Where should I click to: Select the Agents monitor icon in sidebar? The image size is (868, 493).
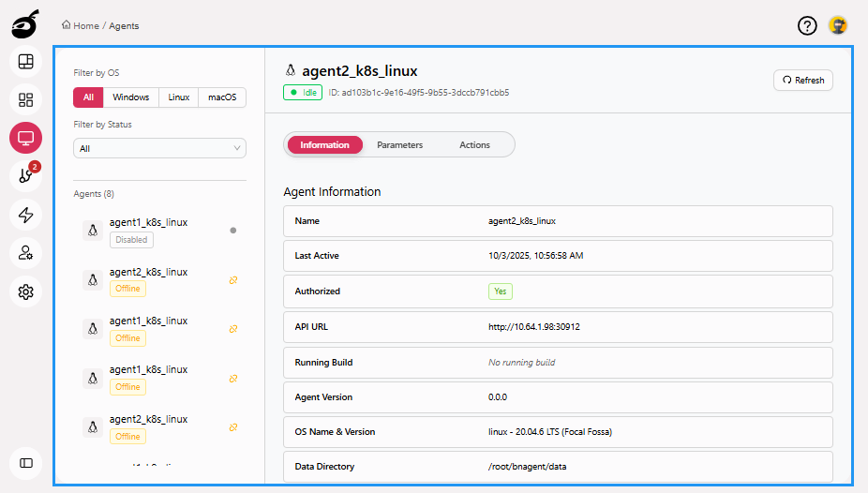pos(26,139)
